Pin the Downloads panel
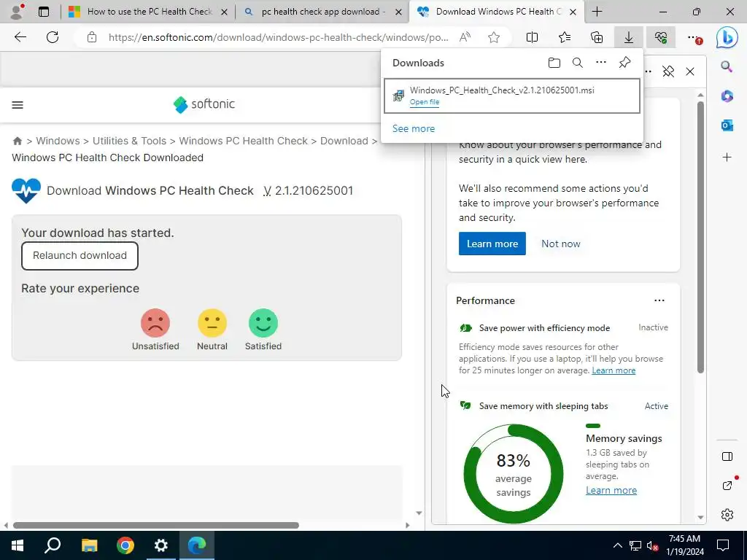 point(624,63)
